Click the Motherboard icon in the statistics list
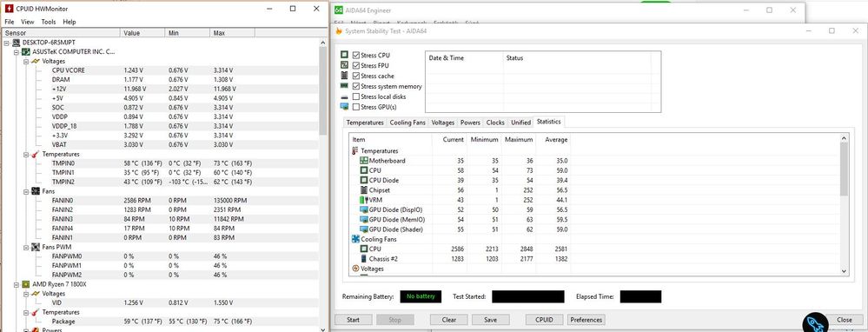Screen dimensions: 868x332 (x=364, y=161)
